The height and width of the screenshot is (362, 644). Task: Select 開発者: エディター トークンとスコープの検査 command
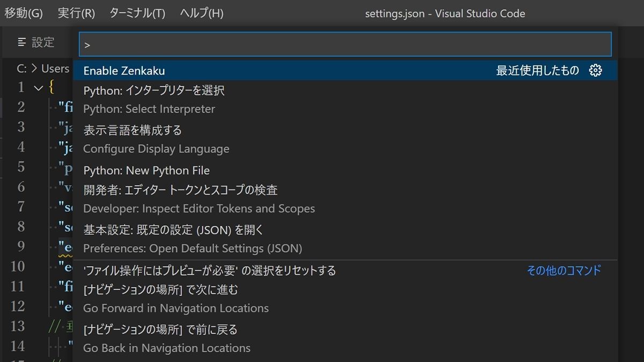[345, 199]
